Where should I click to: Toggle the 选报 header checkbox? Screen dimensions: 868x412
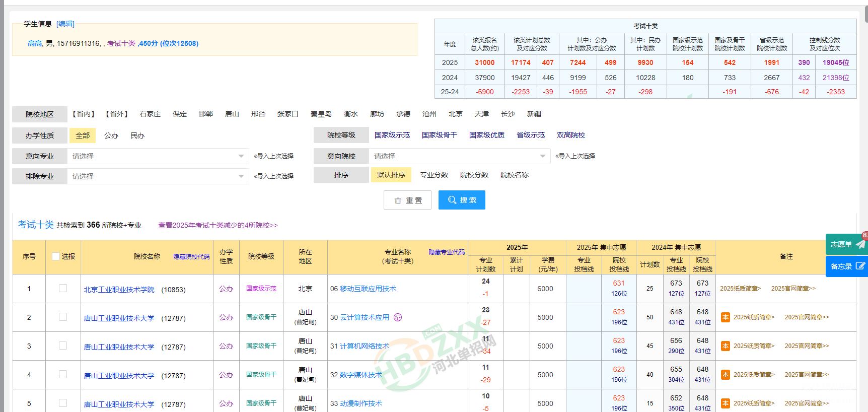point(56,256)
